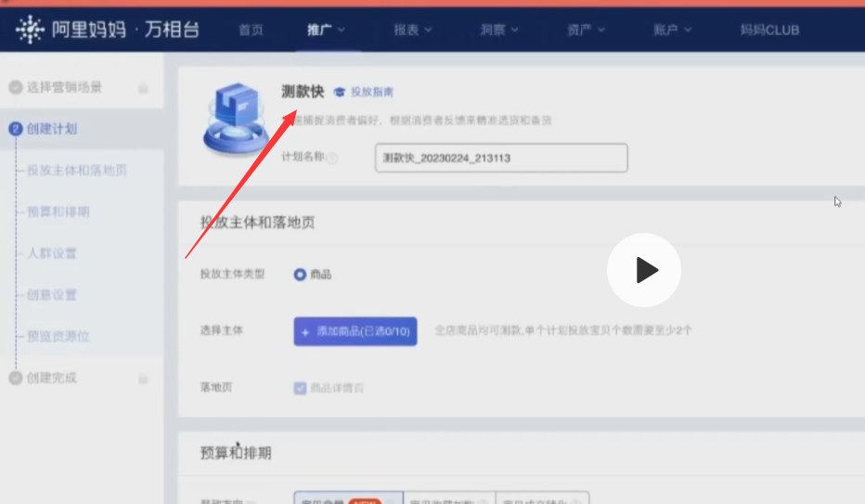
Task: Play the video with the center play button
Action: tap(644, 270)
